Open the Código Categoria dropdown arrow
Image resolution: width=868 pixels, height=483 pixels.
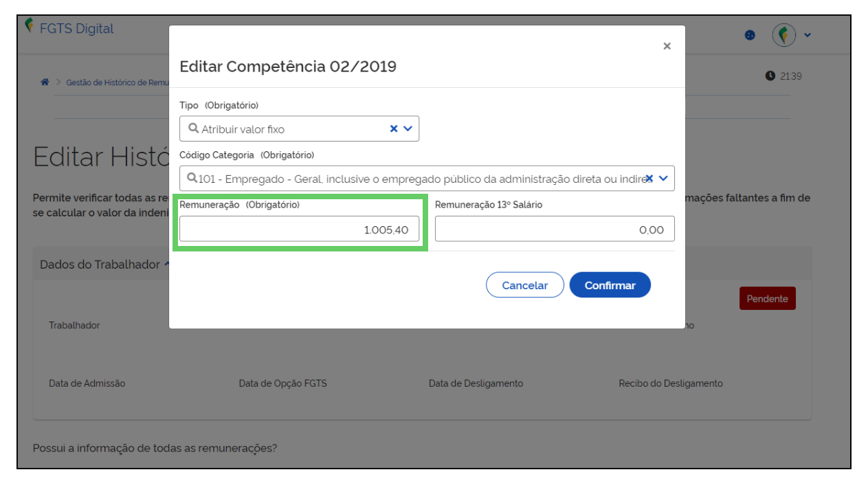[663, 178]
